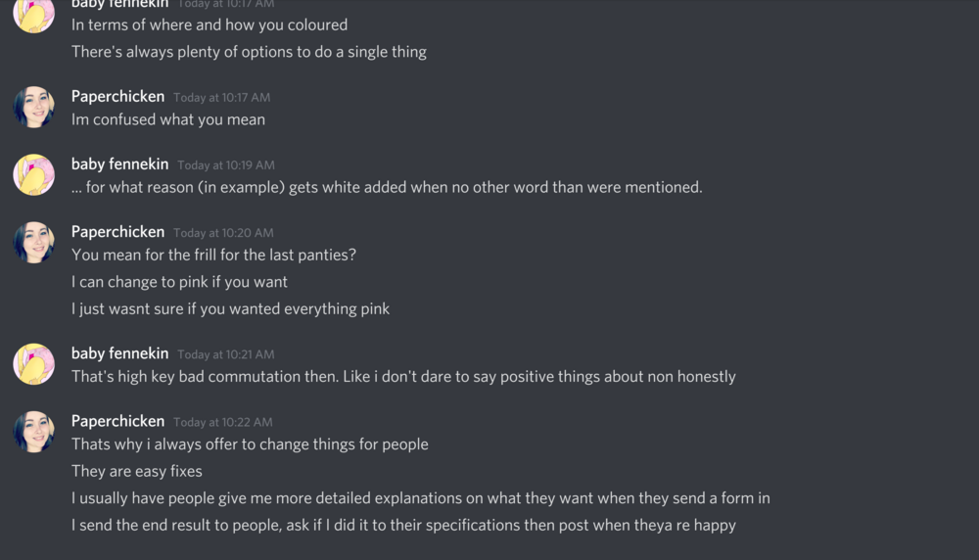Click the 'Today at 10:20 AM' timestamp
Image resolution: width=979 pixels, height=560 pixels.
click(223, 233)
